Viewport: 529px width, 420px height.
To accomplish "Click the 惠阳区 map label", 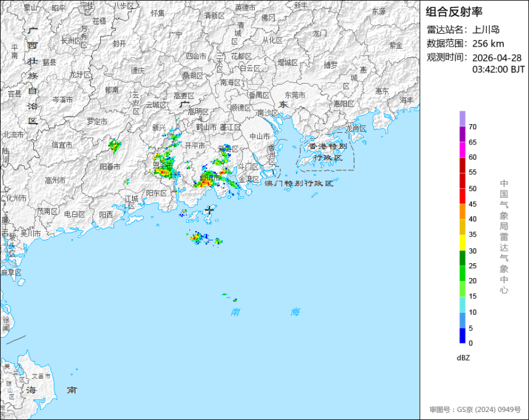I will tap(344, 103).
